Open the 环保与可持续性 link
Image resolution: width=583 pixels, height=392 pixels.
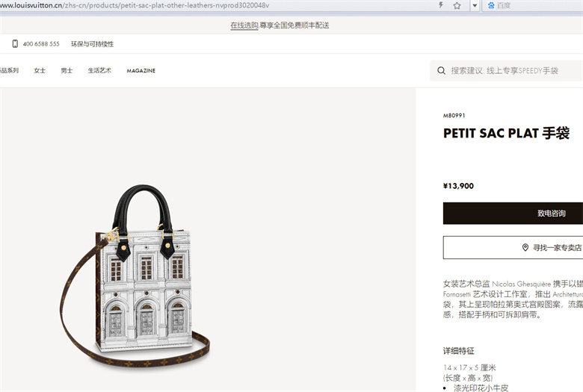pos(92,44)
